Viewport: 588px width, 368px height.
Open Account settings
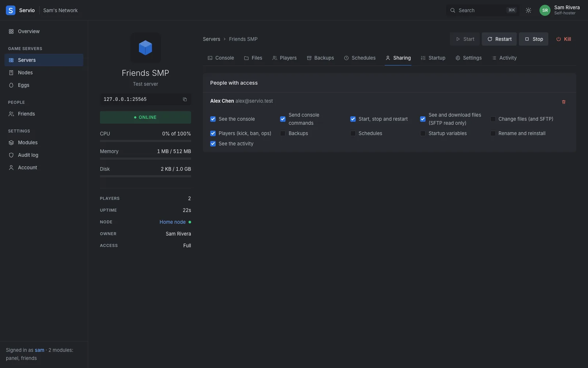coord(44,167)
